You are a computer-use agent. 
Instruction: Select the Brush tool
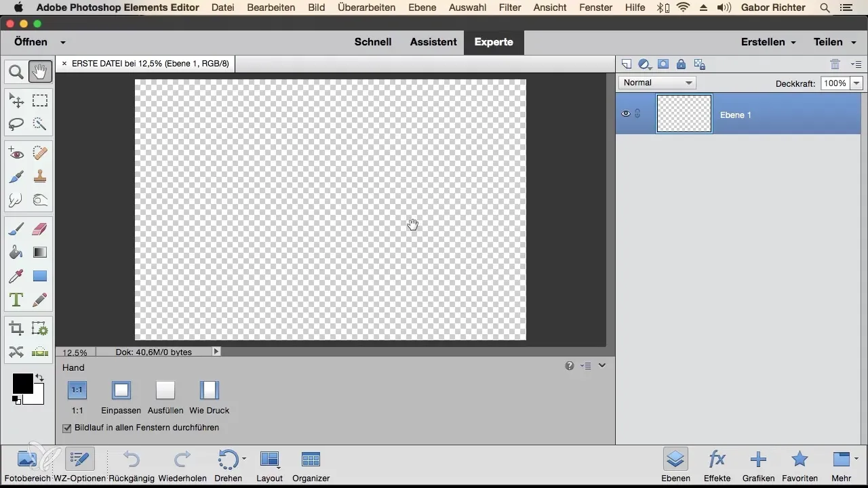(x=16, y=230)
